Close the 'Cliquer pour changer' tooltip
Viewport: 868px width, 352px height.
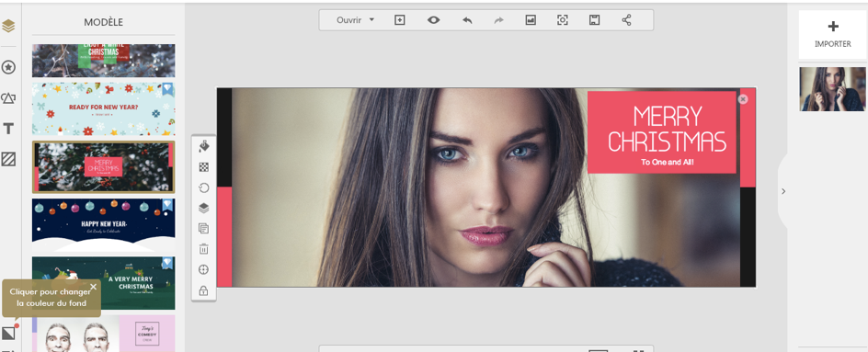93,287
